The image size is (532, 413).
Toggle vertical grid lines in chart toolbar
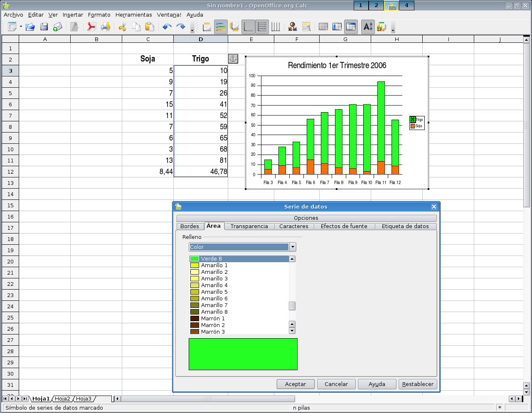coord(276,27)
